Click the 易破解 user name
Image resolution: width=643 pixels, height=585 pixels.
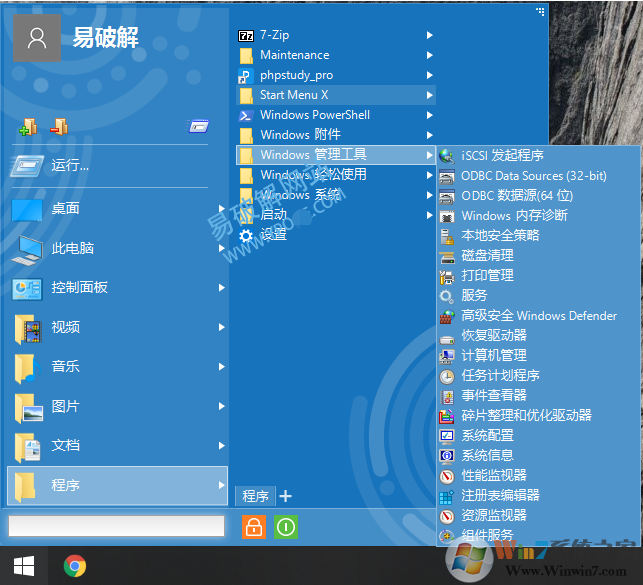(106, 37)
